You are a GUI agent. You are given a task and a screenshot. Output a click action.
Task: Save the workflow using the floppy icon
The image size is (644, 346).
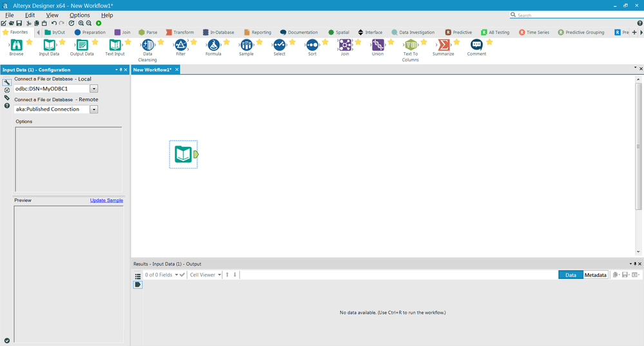[19, 23]
